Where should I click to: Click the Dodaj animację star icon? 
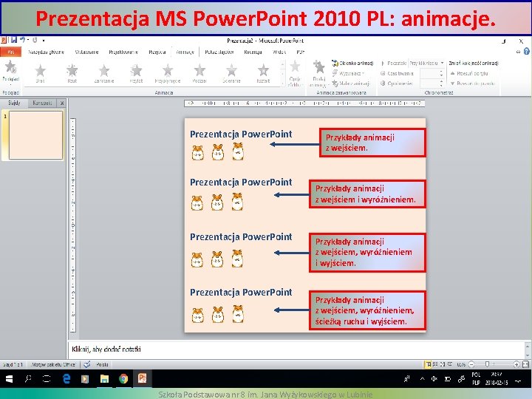(318, 66)
